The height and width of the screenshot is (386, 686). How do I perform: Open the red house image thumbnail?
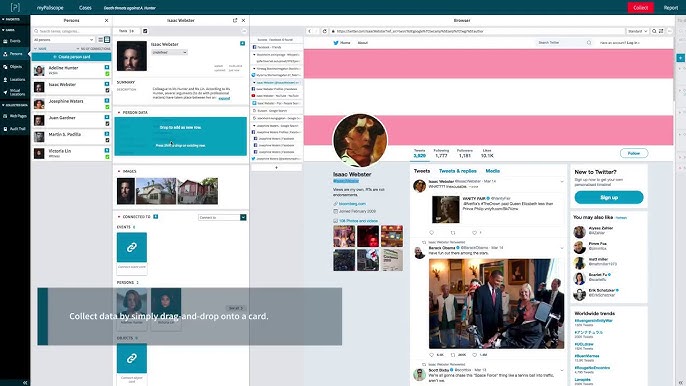coord(197,191)
